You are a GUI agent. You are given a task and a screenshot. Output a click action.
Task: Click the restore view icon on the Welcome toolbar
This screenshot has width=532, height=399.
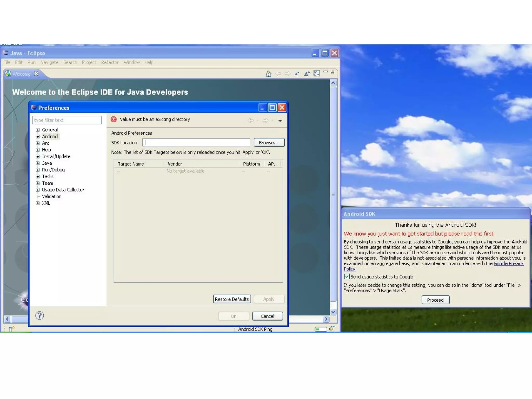click(332, 72)
